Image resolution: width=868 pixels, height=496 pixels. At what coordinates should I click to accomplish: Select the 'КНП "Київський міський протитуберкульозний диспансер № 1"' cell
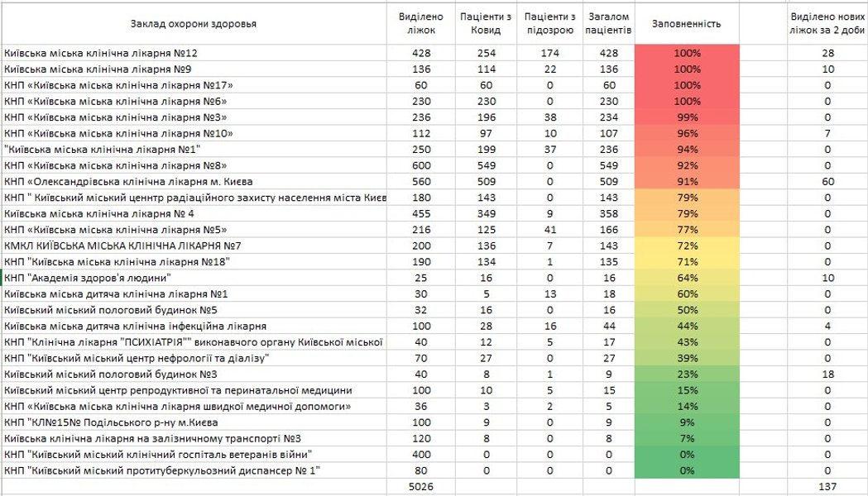(x=161, y=470)
